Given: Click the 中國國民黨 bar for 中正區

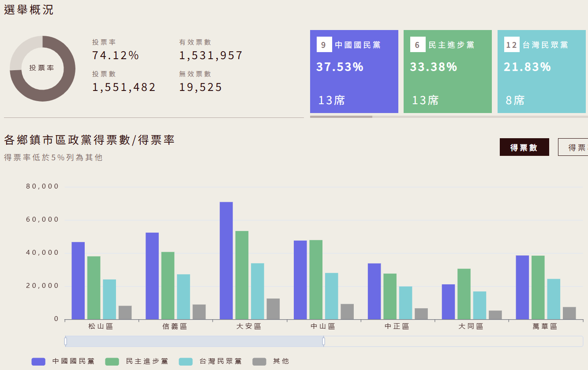Looking at the screenshot, I should pos(374,291).
